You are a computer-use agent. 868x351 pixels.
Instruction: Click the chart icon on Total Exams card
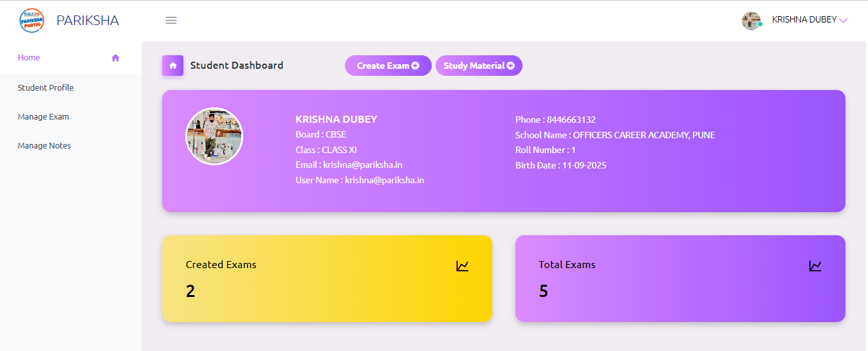point(815,265)
